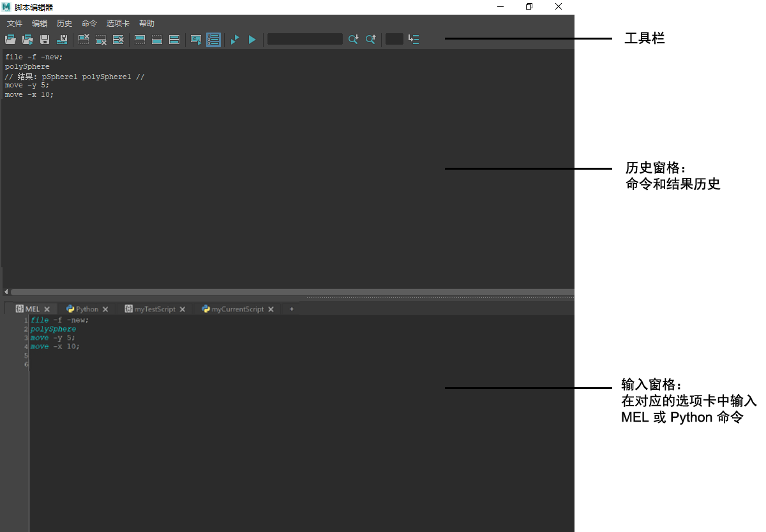766x532 pixels.
Task: Click the Execute All double-arrow icon
Action: click(x=235, y=40)
